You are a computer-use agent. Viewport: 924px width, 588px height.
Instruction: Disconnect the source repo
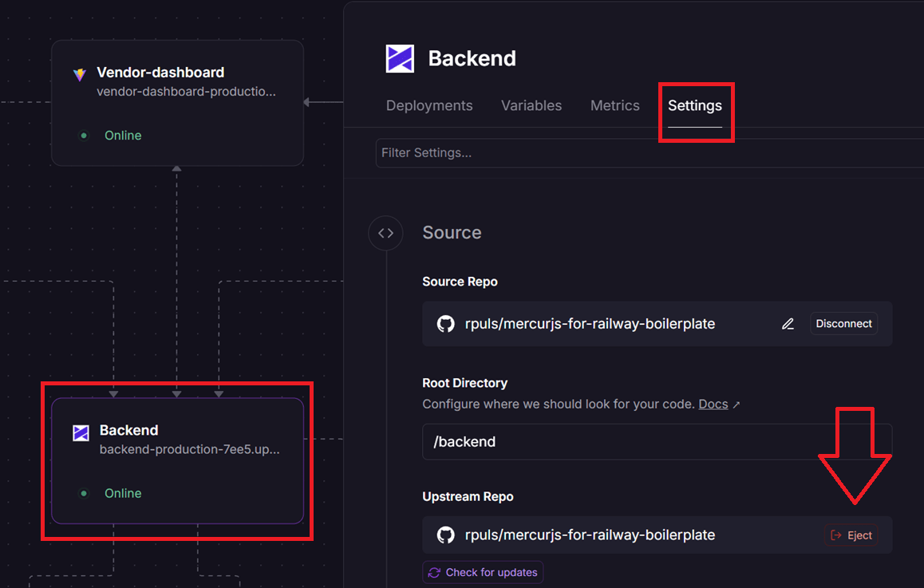[x=843, y=324]
